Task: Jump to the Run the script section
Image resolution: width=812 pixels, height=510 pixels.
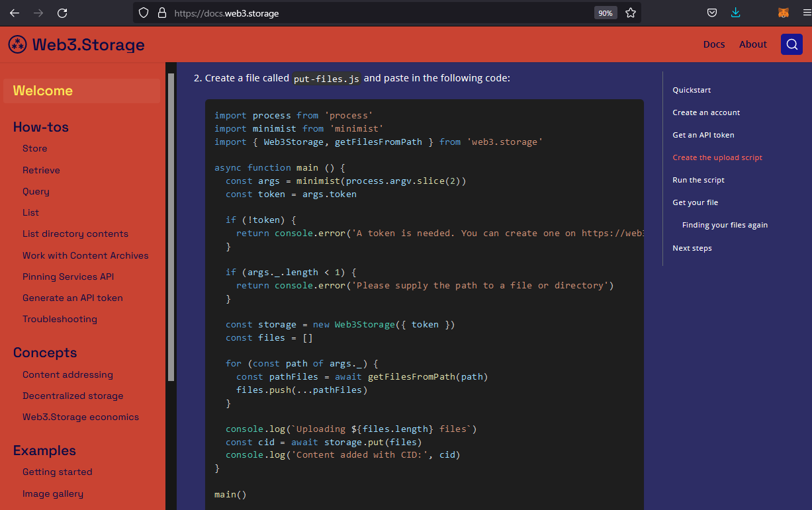Action: 698,180
